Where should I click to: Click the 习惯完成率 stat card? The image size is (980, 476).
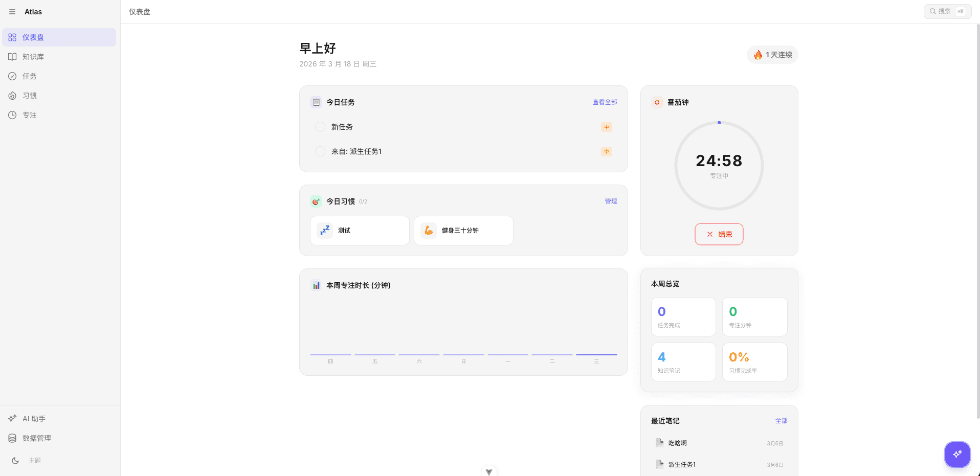pos(755,362)
